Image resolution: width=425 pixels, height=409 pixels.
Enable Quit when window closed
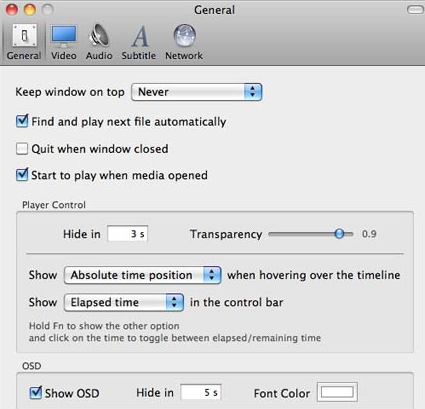point(22,148)
